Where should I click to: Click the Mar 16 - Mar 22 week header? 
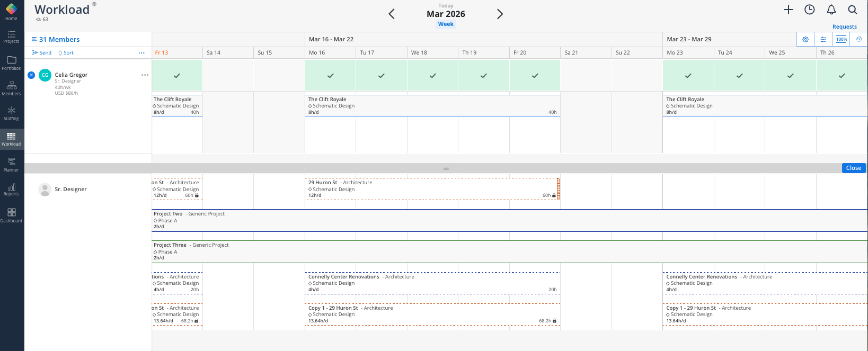coord(331,39)
